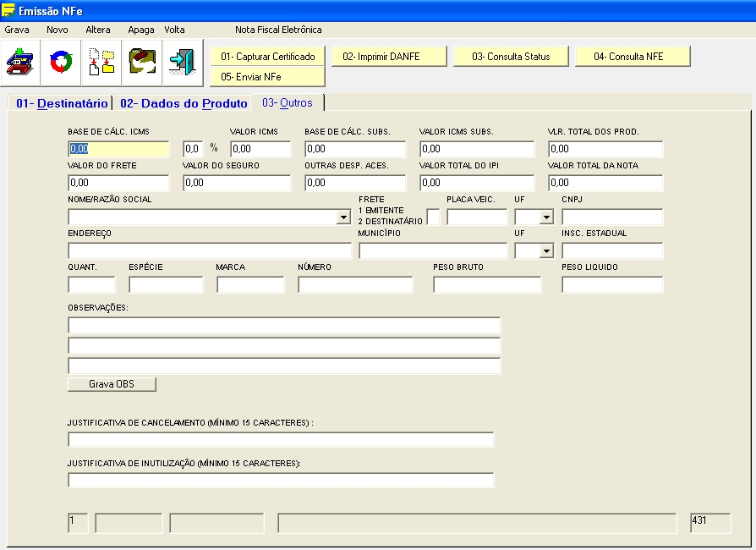This screenshot has height=550, width=756.
Task: Click the Volta exit door icon
Action: 183,63
